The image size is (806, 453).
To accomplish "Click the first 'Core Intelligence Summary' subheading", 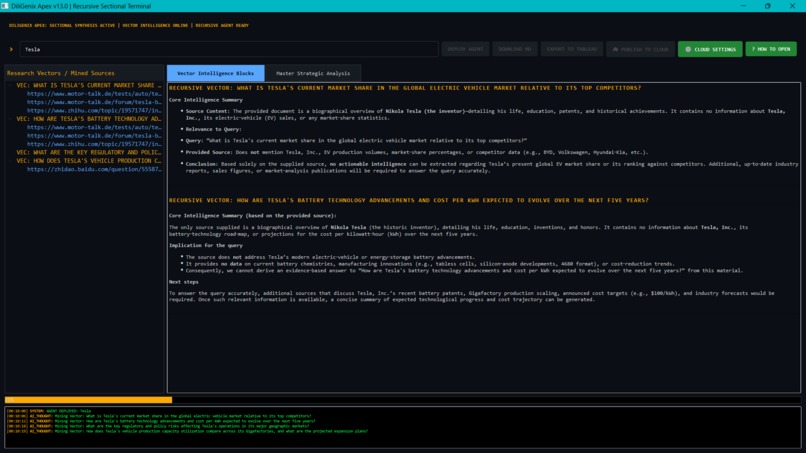I will click(206, 100).
